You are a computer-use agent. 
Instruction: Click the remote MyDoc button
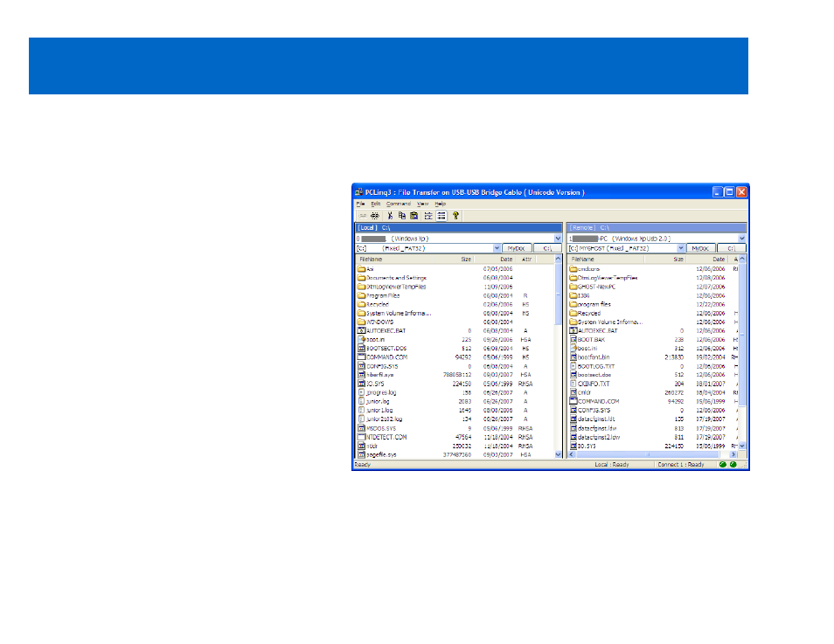700,248
